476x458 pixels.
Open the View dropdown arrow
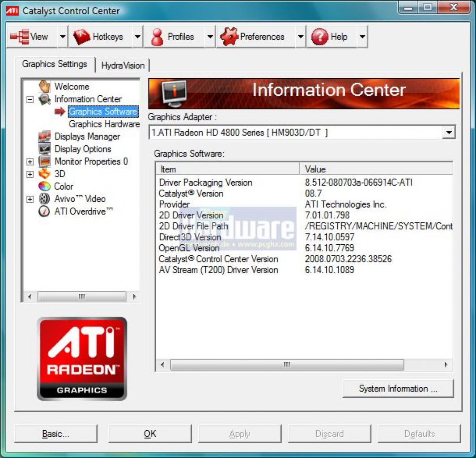63,37
